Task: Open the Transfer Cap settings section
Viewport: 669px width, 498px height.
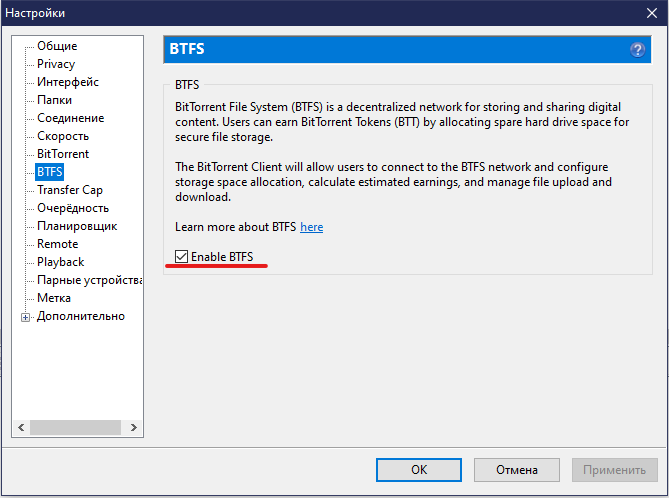Action: 70,190
